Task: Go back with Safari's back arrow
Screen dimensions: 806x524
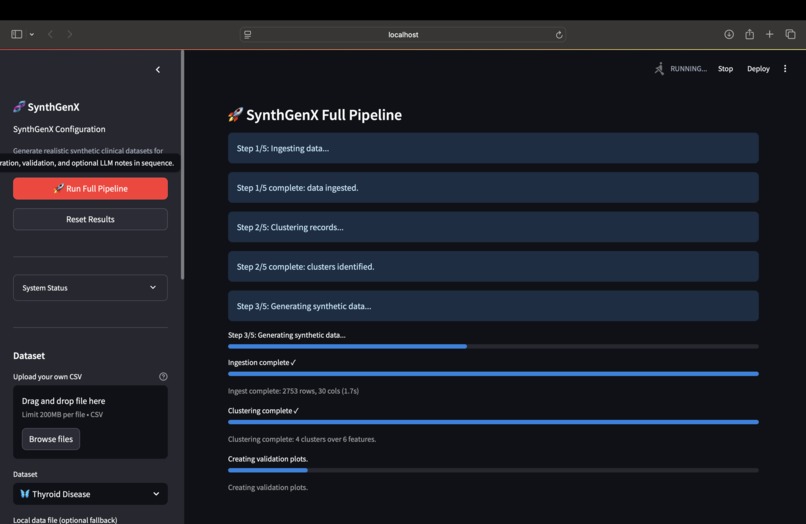Action: pos(50,34)
